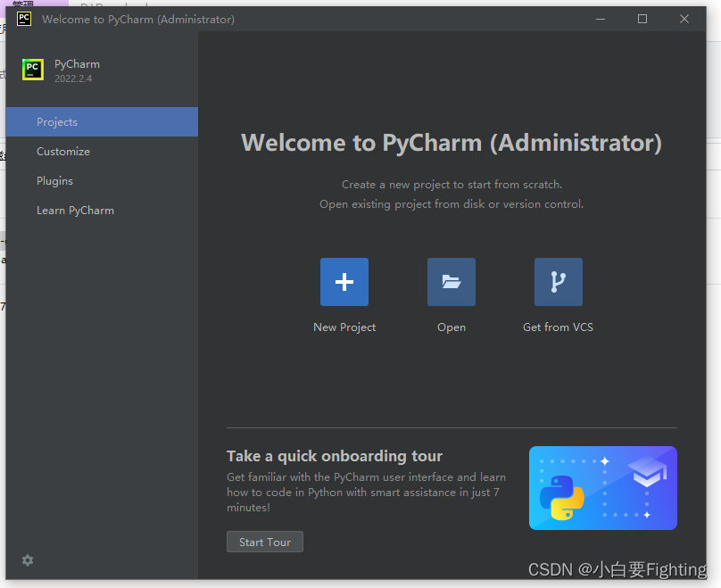Screen dimensions: 721x588
Task: Go to the Learn PyCharm tab
Action: (x=102, y=210)
